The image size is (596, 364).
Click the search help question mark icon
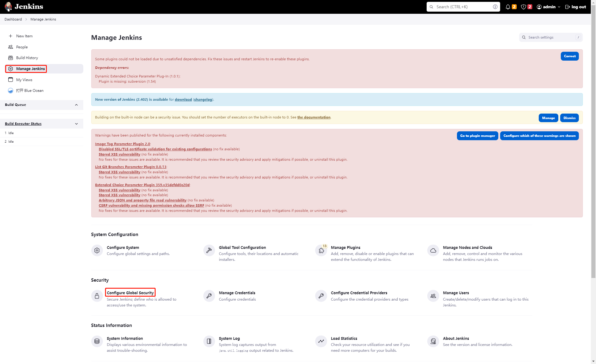point(495,7)
